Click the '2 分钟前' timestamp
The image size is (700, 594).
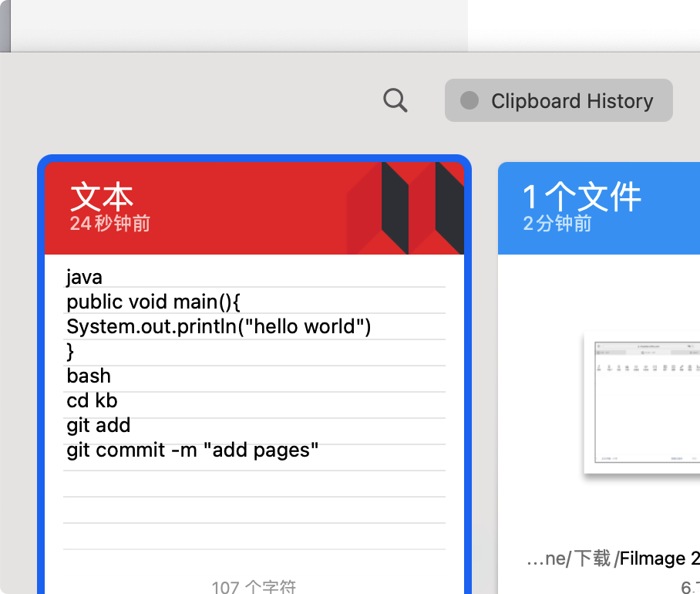(x=557, y=223)
